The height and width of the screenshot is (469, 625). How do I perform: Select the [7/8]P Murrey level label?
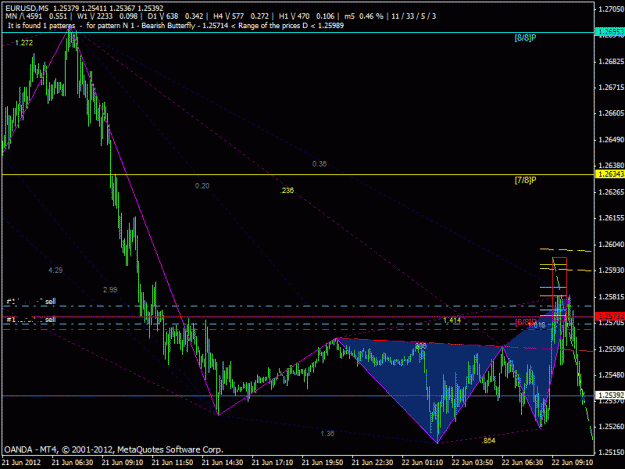525,180
